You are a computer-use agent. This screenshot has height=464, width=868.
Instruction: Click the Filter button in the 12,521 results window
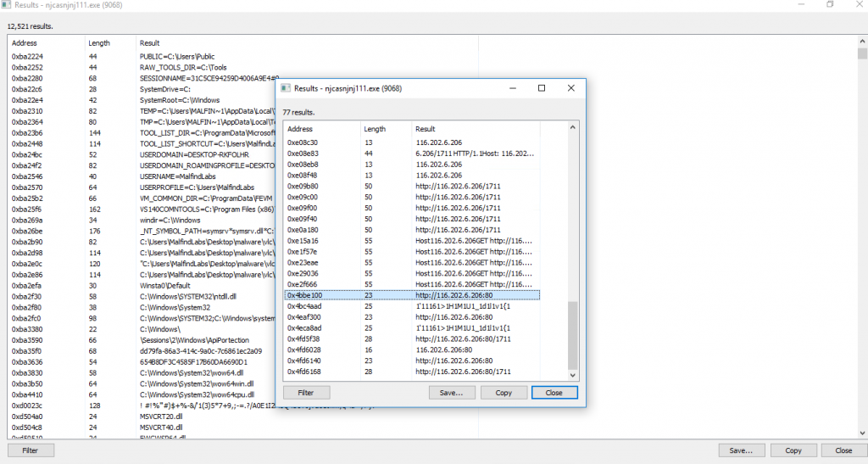[x=31, y=450]
